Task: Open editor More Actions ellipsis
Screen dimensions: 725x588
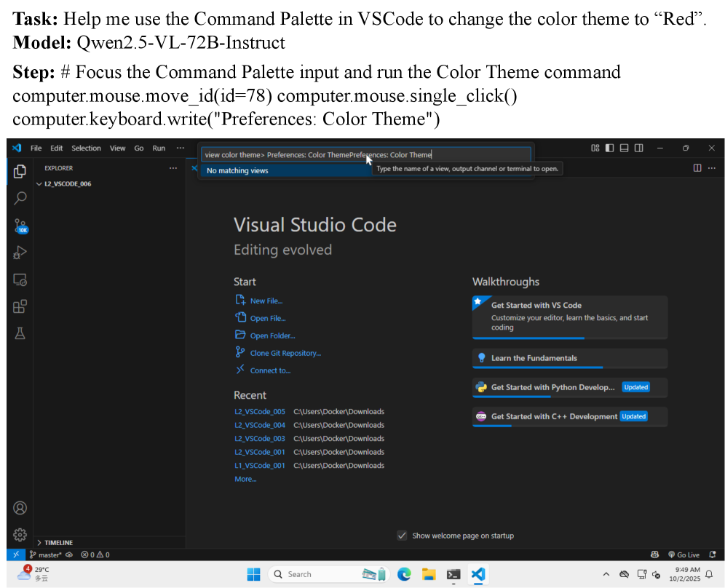Action: [x=712, y=168]
